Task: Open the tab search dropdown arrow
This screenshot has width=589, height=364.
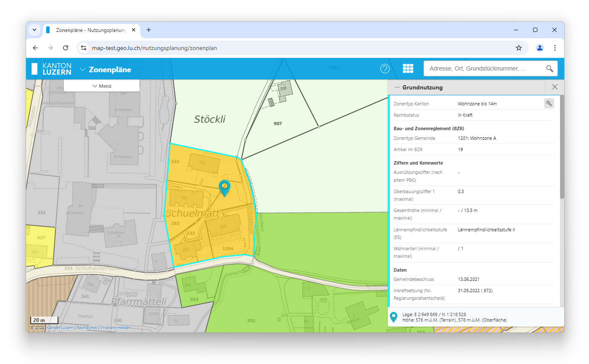Action: (x=34, y=30)
